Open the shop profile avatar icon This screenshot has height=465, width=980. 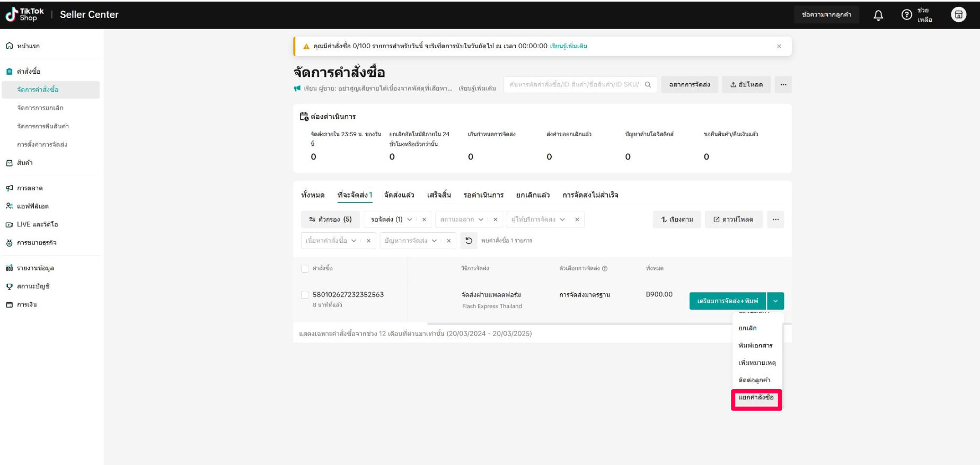(958, 15)
